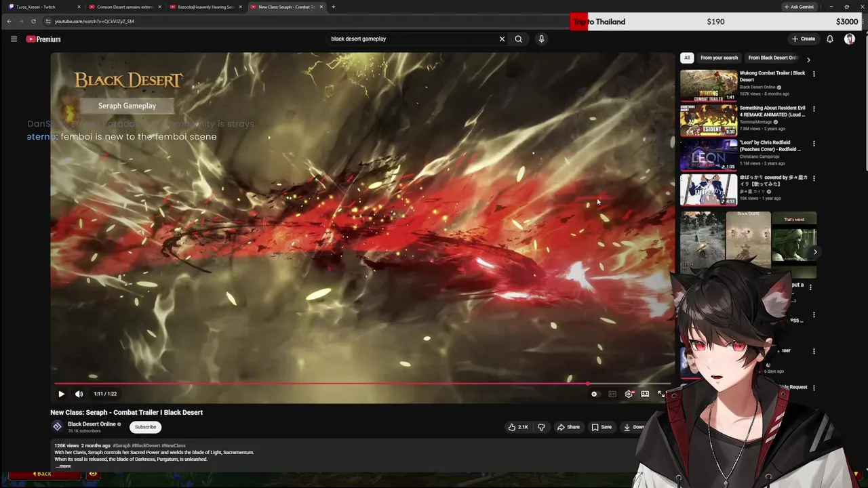Viewport: 868px width, 488px height.
Task: Dislike the video thumbs down
Action: [x=541, y=427]
